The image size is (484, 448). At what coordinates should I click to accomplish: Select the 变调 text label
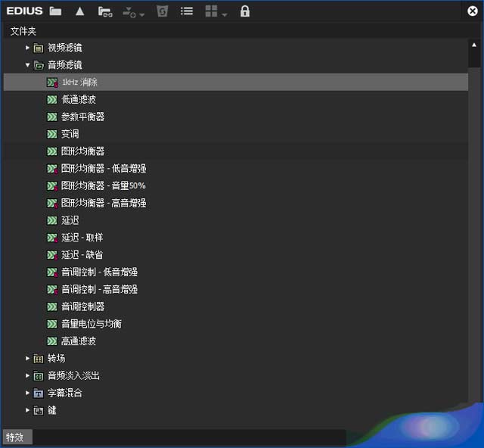pos(70,134)
